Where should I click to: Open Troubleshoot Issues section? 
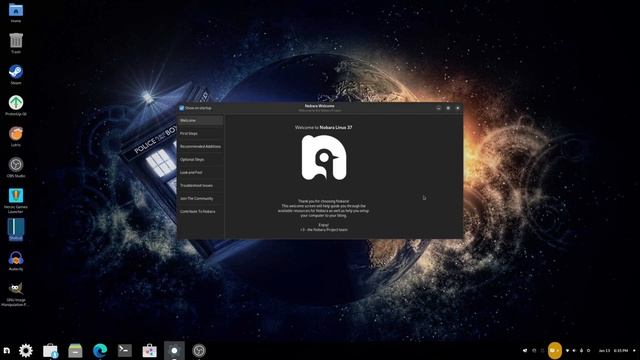tap(200, 186)
